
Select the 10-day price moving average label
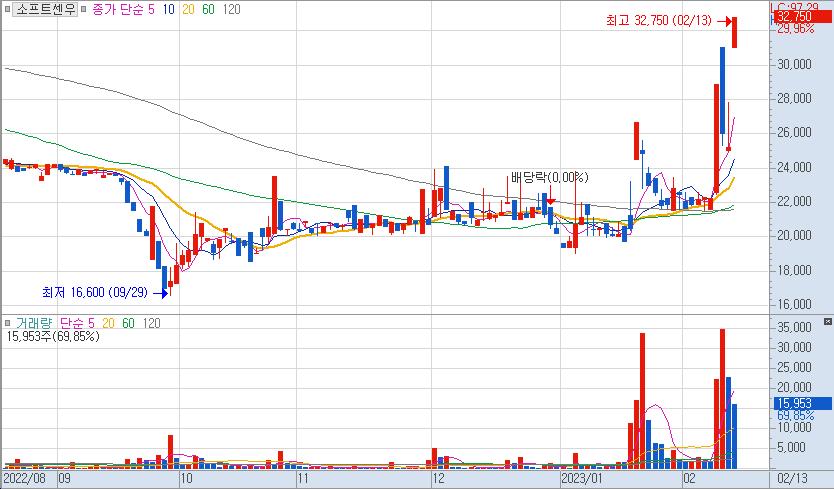point(169,9)
